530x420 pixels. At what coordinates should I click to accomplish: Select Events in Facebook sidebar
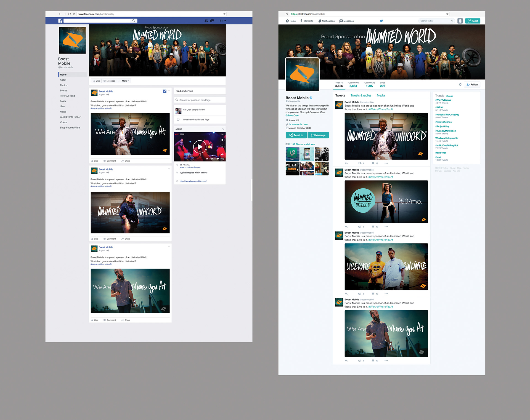click(x=63, y=90)
